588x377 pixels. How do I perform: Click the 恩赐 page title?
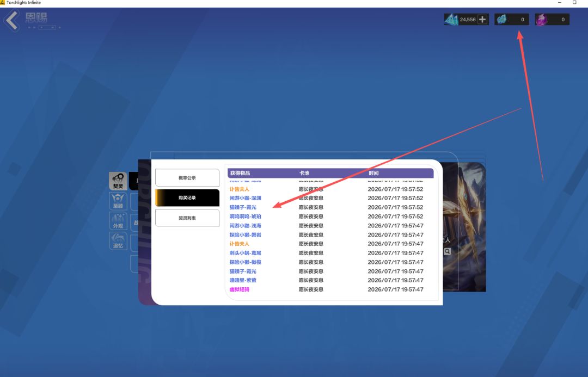pyautogui.click(x=36, y=17)
